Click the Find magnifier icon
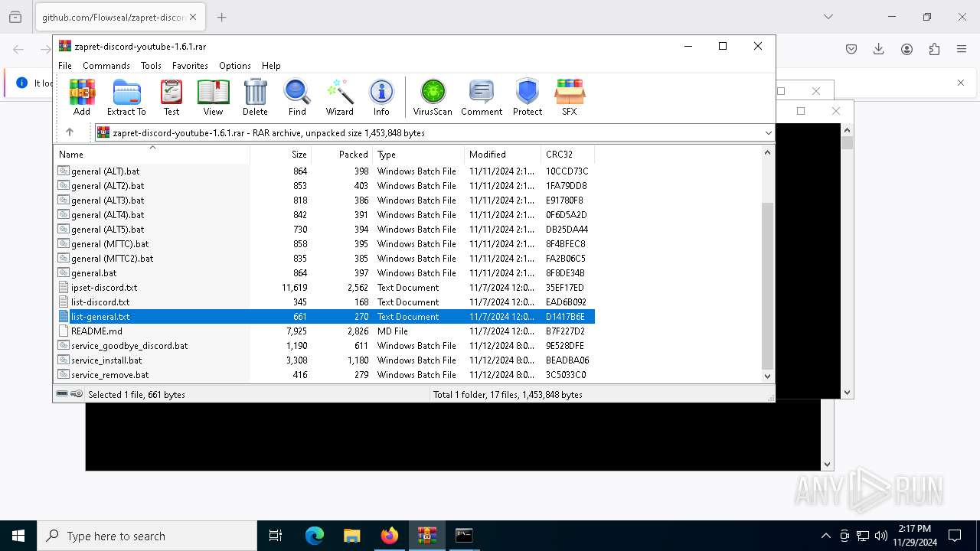The image size is (980, 551). coord(297,97)
